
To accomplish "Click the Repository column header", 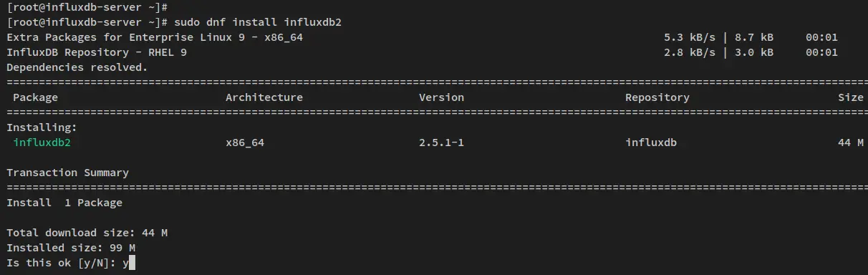I will [x=657, y=97].
